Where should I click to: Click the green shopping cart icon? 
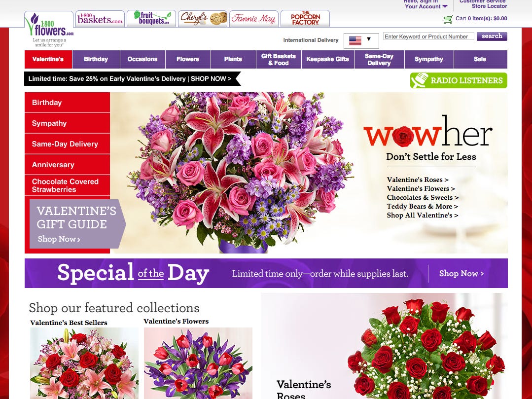point(448,20)
